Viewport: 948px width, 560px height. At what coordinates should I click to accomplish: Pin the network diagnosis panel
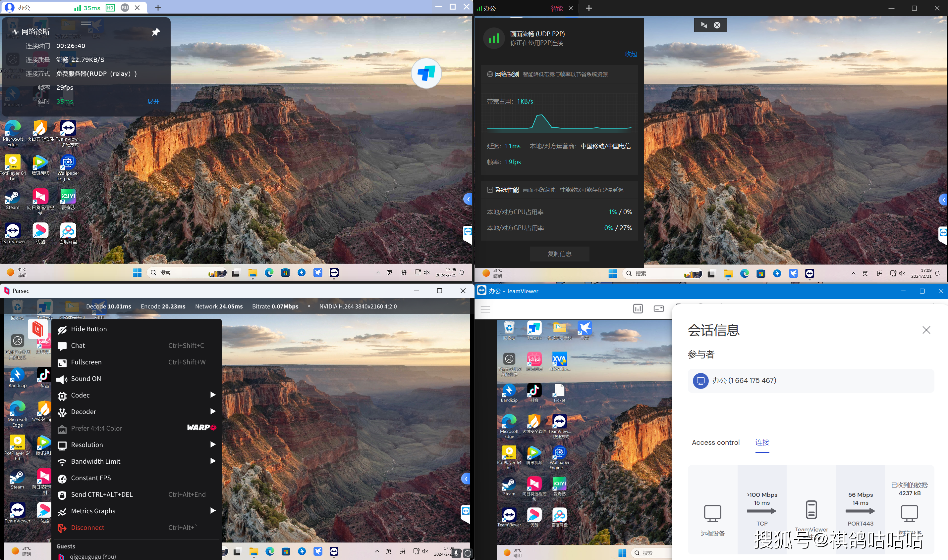tap(156, 32)
